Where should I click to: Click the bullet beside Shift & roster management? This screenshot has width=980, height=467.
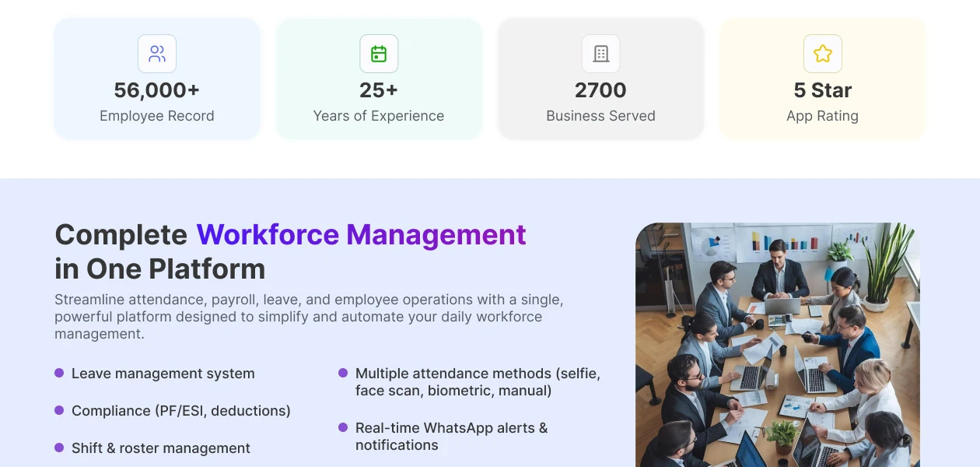(x=59, y=448)
